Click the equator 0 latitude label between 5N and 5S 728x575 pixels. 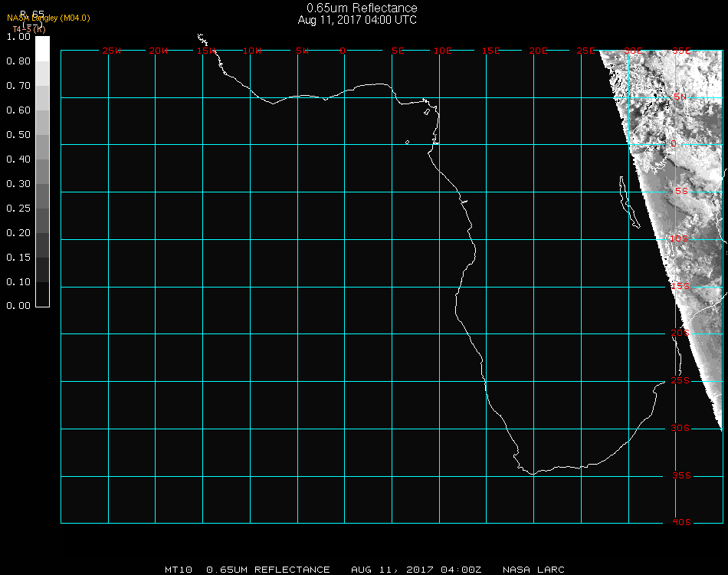(674, 143)
